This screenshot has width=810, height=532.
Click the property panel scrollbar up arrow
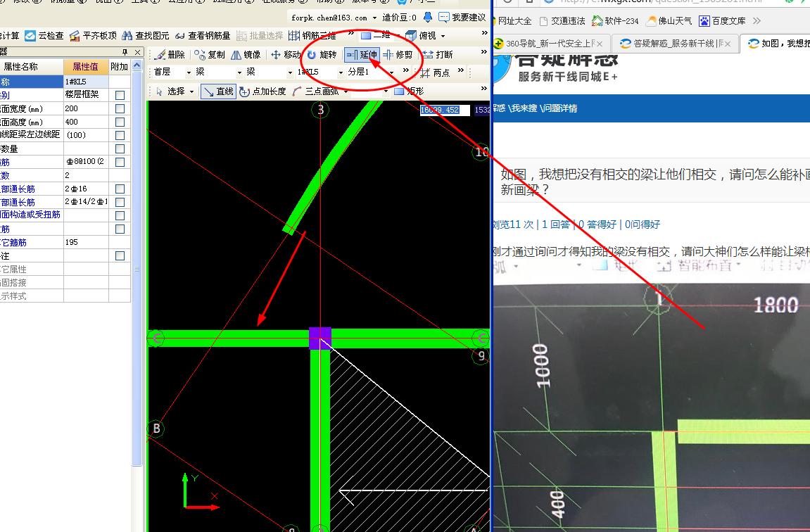coord(137,65)
